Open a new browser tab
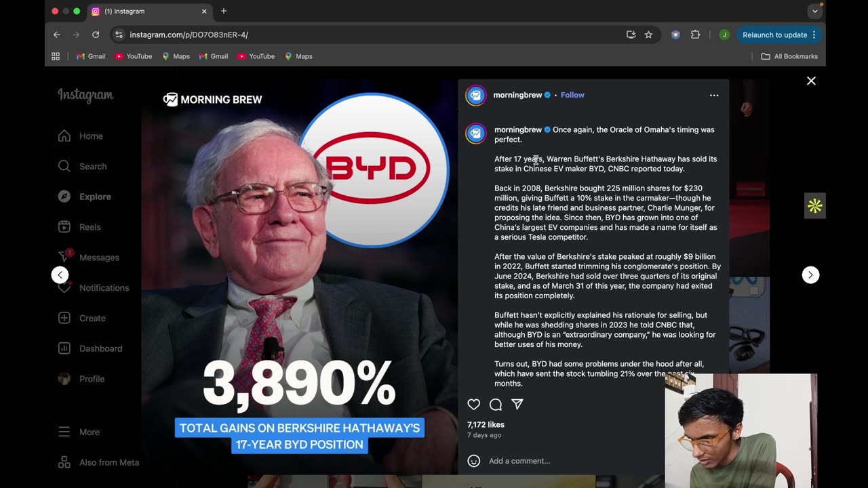The image size is (868, 488). click(x=224, y=11)
